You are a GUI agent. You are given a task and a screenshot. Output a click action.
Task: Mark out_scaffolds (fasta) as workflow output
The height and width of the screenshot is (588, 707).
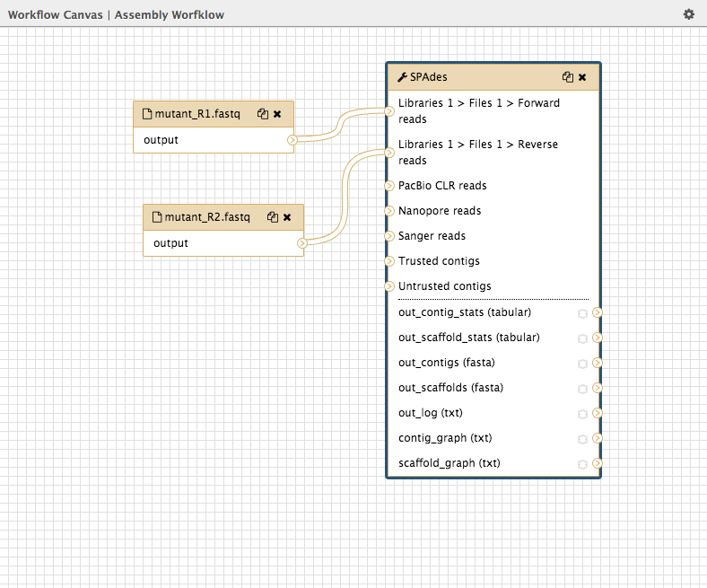[582, 389]
